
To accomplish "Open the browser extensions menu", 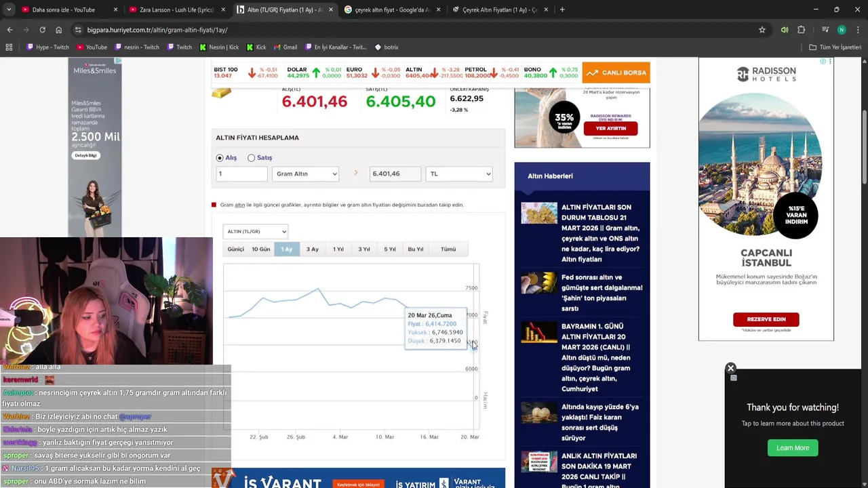I will (x=801, y=30).
